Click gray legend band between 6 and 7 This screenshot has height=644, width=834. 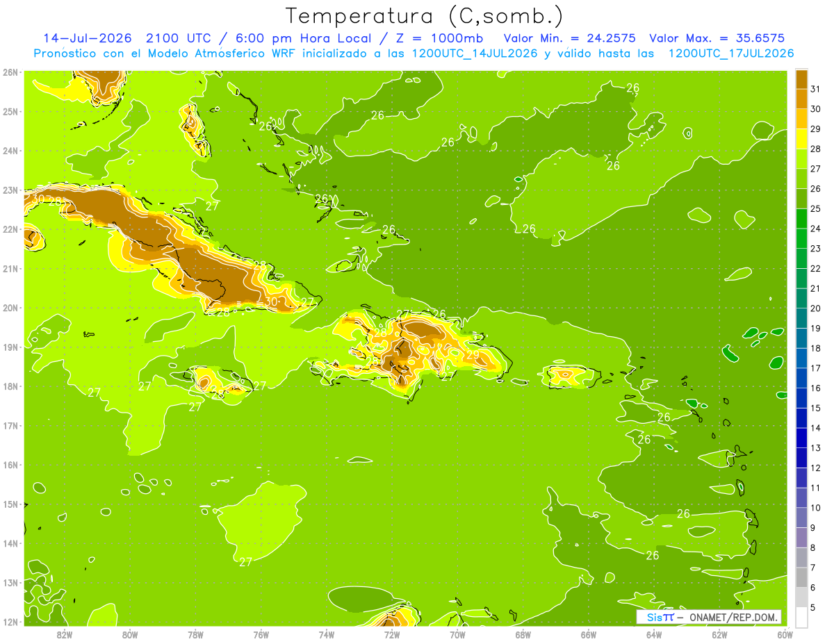click(x=801, y=577)
